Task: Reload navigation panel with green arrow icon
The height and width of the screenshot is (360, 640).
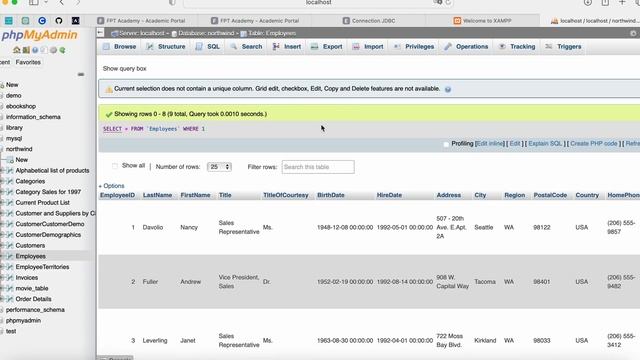Action: coord(62,50)
